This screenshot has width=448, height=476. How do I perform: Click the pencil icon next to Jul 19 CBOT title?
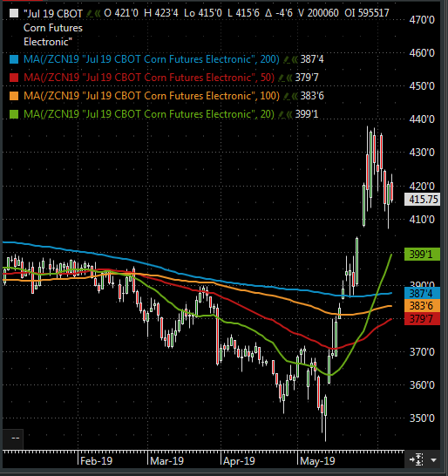point(90,14)
